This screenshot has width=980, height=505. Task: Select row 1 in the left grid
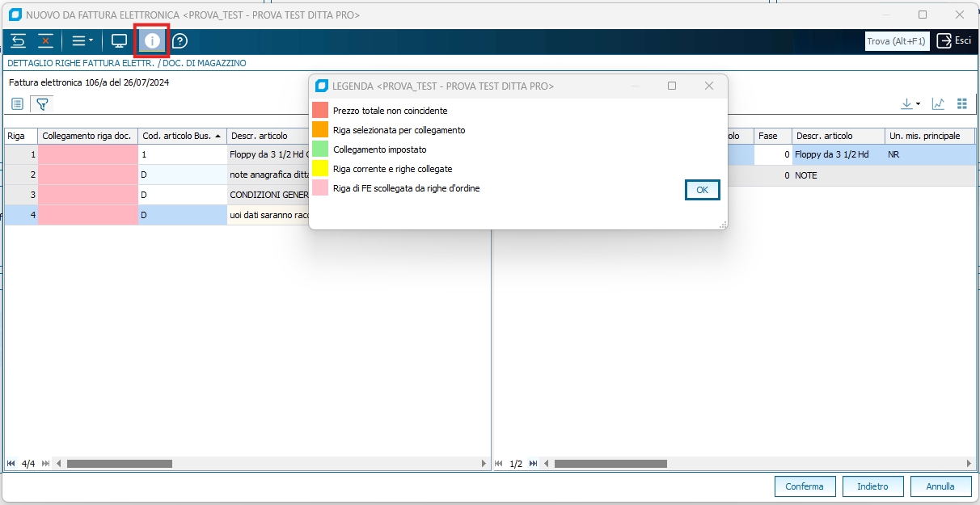click(x=21, y=154)
